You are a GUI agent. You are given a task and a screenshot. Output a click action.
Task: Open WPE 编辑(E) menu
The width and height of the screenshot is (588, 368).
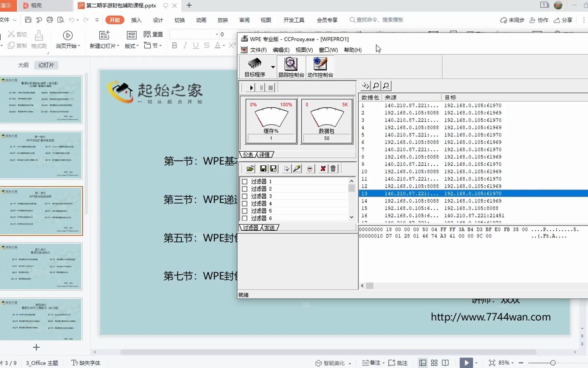pos(281,50)
